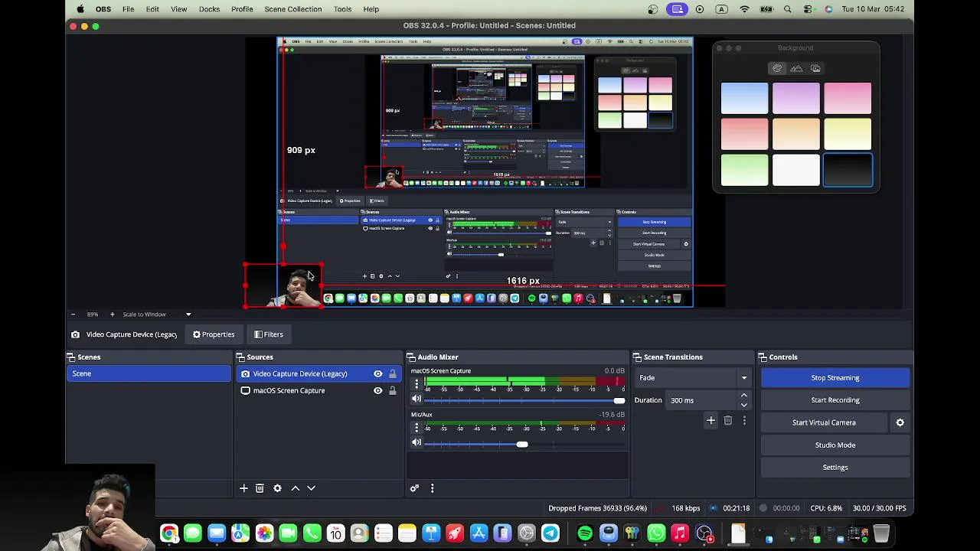Remove the scene transition using trash icon
The width and height of the screenshot is (980, 551).
(x=727, y=420)
